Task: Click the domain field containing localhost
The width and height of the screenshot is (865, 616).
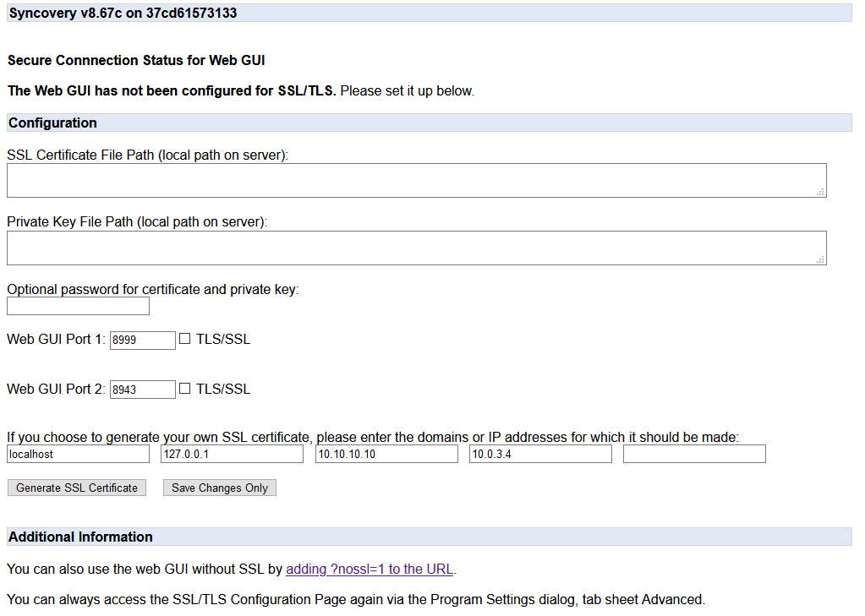Action: coord(78,455)
